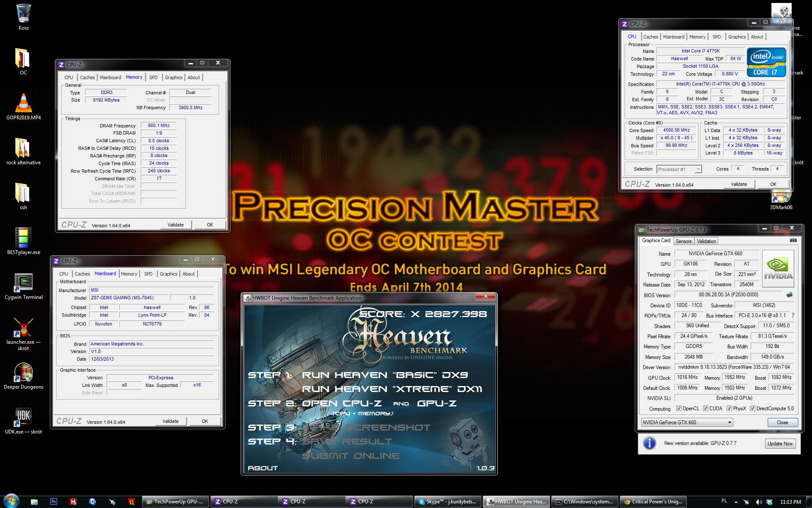Viewport: 812px width, 508px height.
Task: Click the blue info icon beside the update notice
Action: click(649, 443)
